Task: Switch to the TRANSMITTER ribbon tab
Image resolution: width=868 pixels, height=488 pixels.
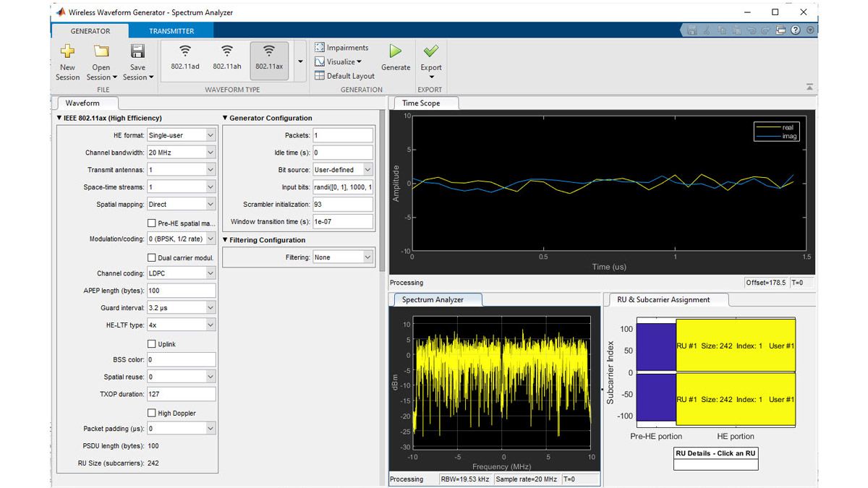Action: point(171,31)
